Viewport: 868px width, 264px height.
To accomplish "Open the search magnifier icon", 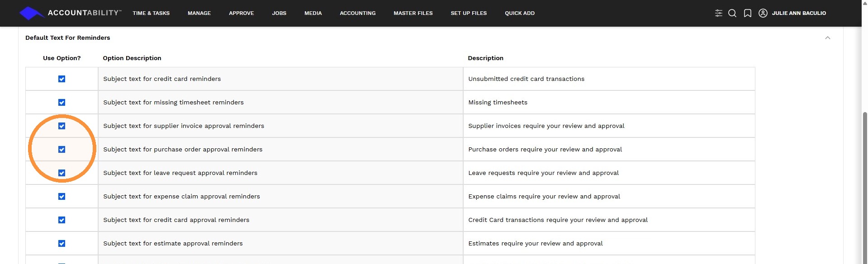I will click(x=732, y=13).
